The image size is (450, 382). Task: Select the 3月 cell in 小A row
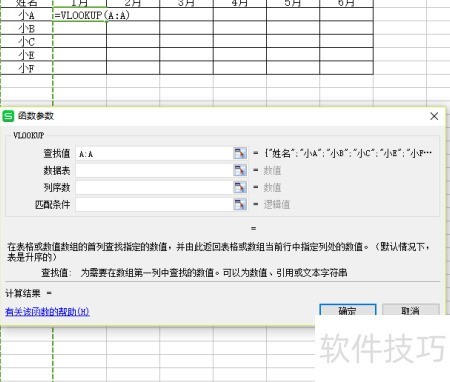coord(187,15)
